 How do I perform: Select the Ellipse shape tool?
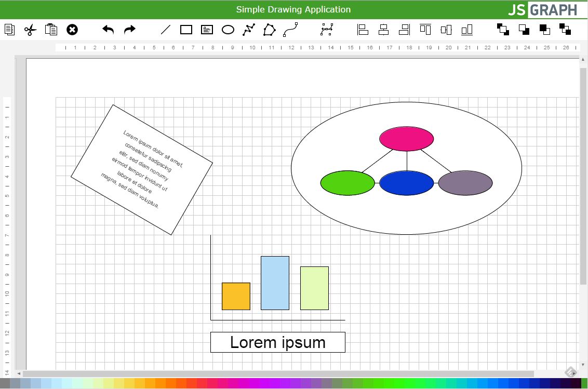[x=228, y=30]
